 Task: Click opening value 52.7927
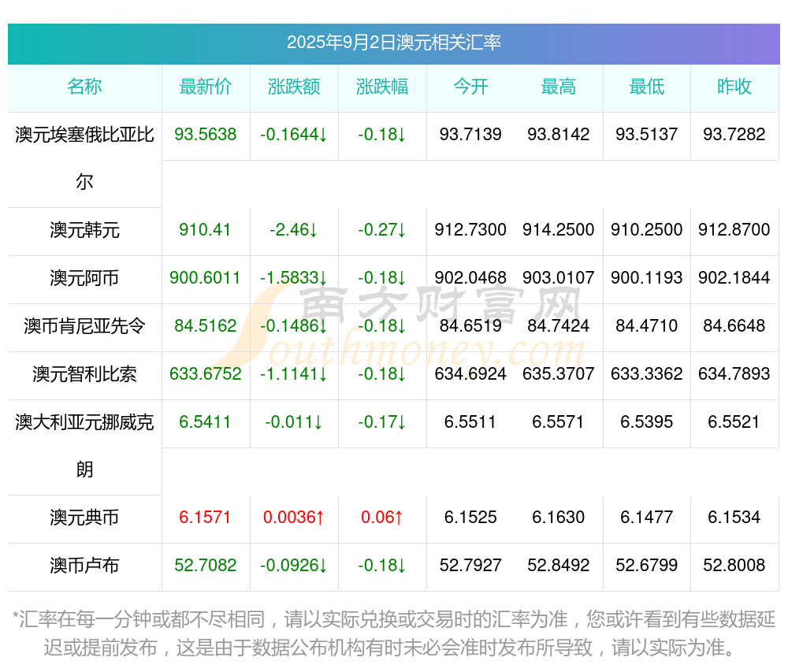470,565
